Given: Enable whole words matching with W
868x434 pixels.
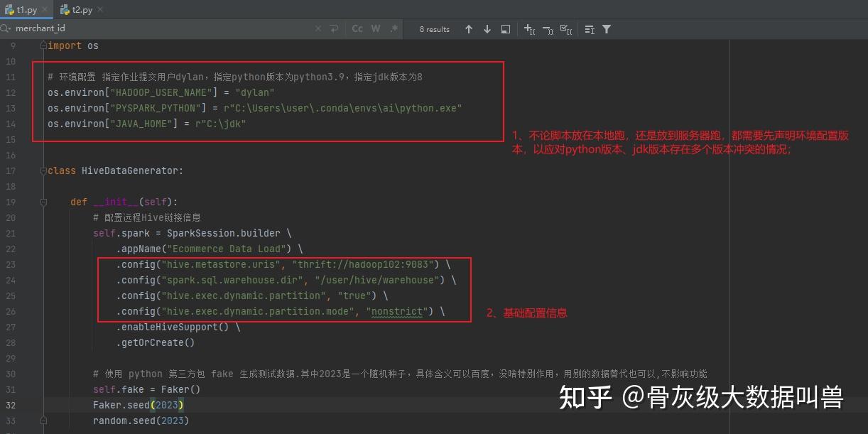Looking at the screenshot, I should [x=375, y=28].
